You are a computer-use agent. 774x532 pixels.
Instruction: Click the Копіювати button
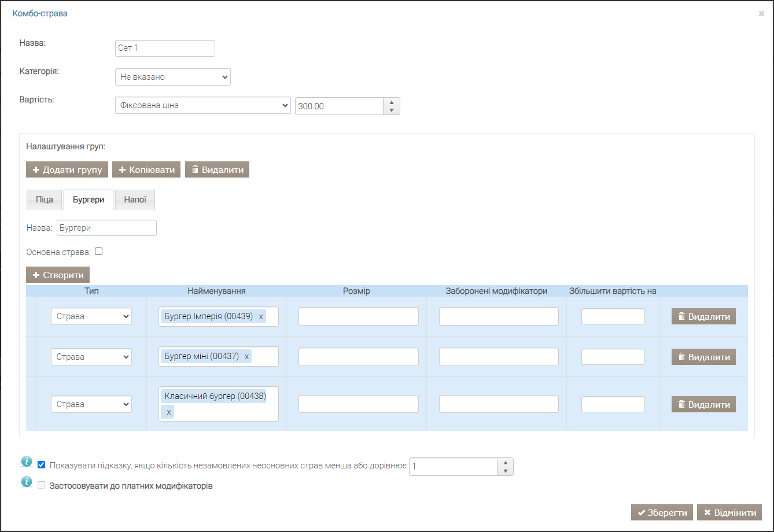point(146,169)
